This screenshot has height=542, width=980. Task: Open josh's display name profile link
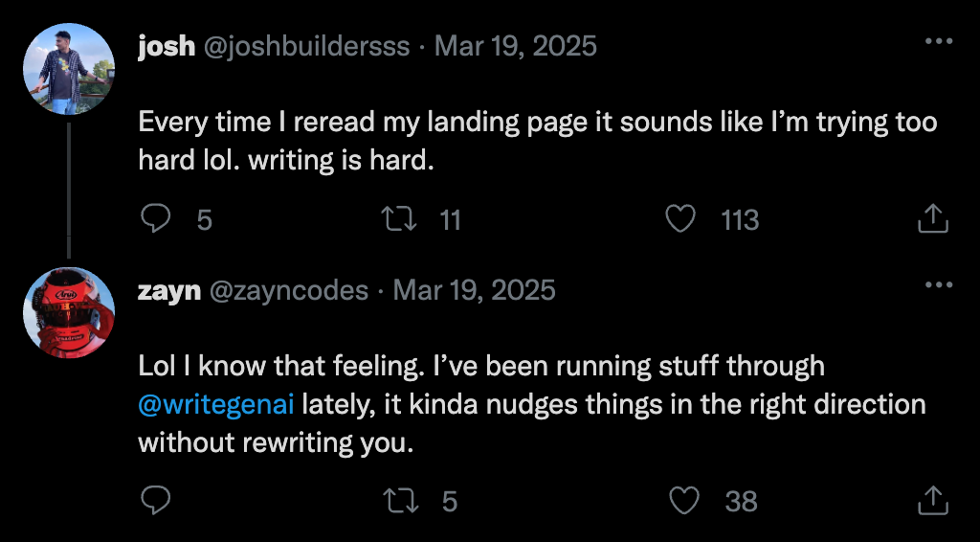pyautogui.click(x=166, y=45)
